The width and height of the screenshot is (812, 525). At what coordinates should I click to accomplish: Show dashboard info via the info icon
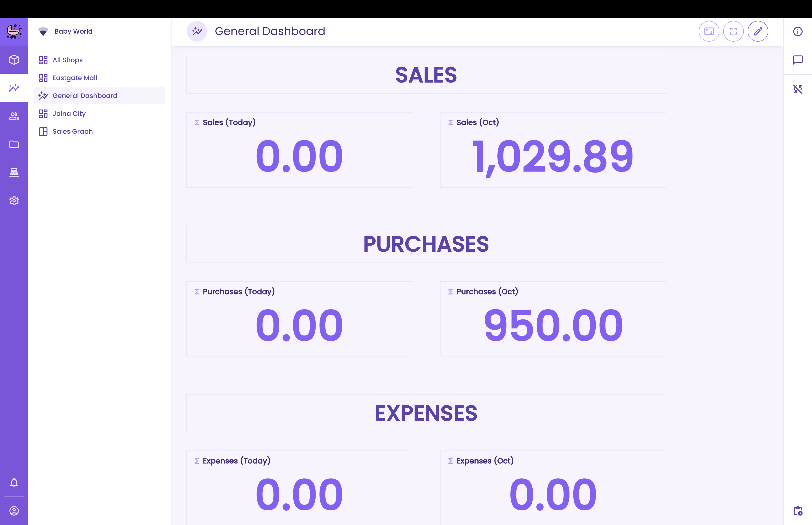pyautogui.click(x=798, y=31)
